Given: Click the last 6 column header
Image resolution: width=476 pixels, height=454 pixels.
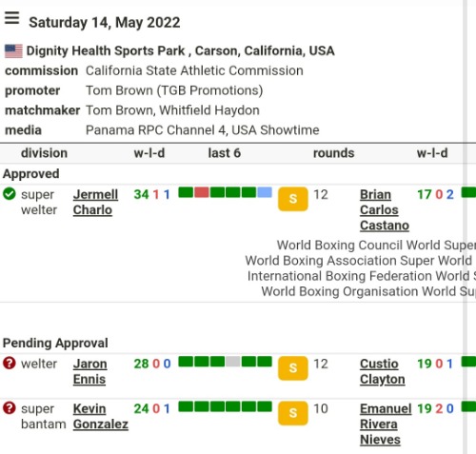Looking at the screenshot, I should [x=225, y=153].
